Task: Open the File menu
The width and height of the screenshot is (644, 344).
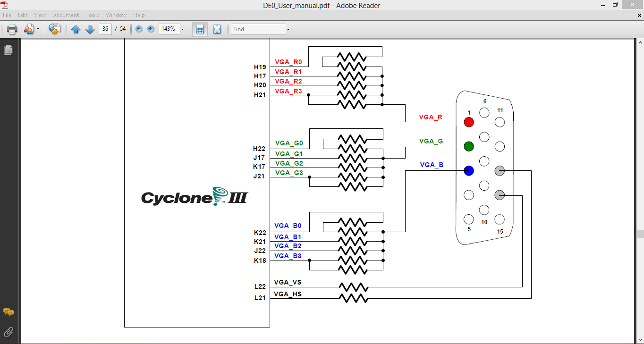Action: point(7,15)
